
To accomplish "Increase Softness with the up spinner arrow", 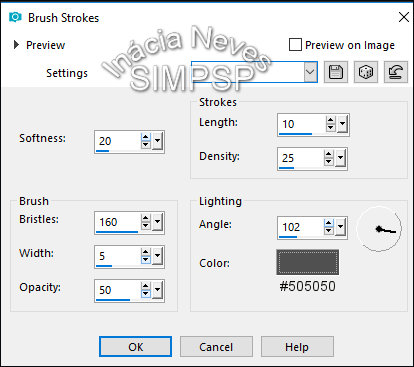I will (x=146, y=137).
